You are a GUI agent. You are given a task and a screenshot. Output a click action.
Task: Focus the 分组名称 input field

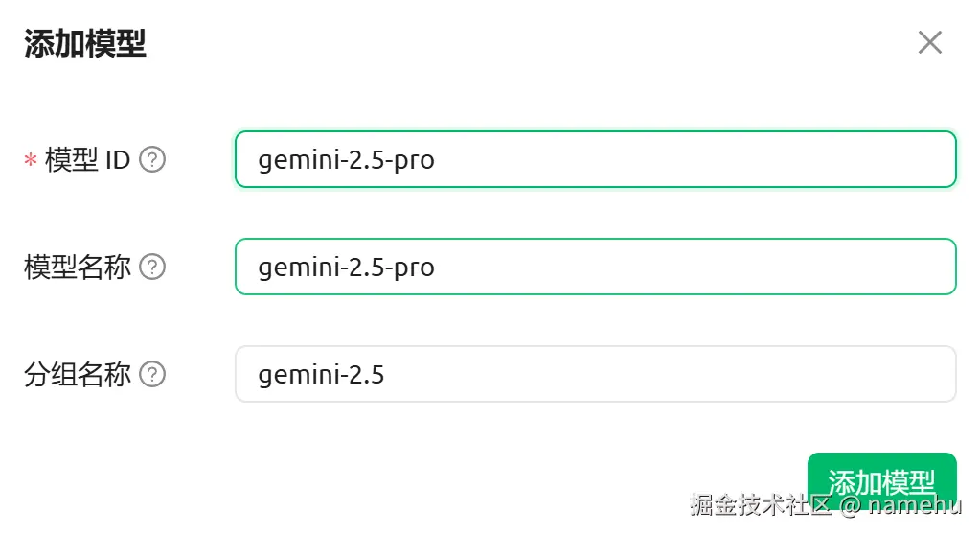(595, 374)
